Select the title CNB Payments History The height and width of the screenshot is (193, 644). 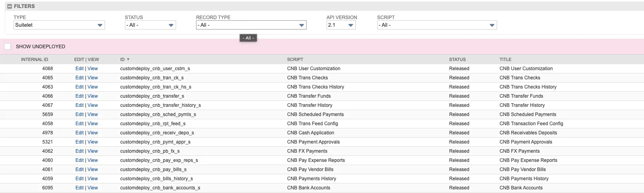click(524, 179)
